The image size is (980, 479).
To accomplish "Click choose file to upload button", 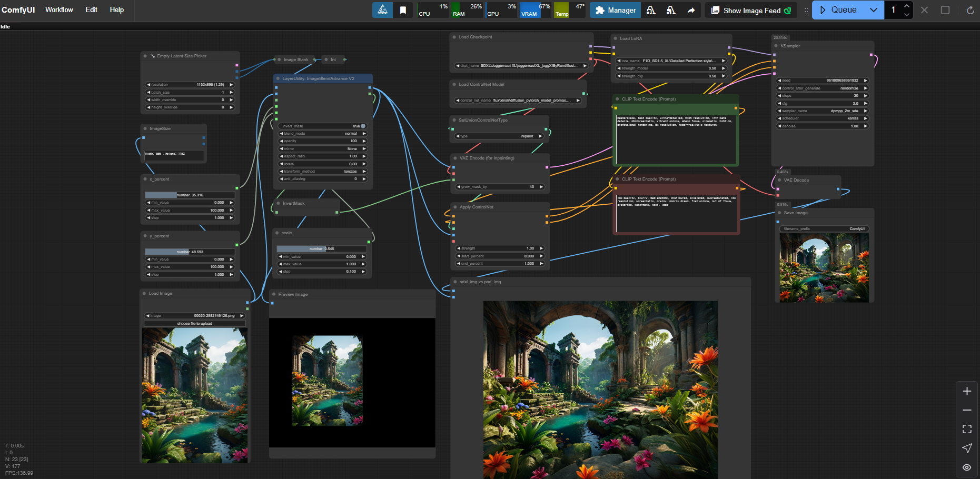I will pos(194,324).
